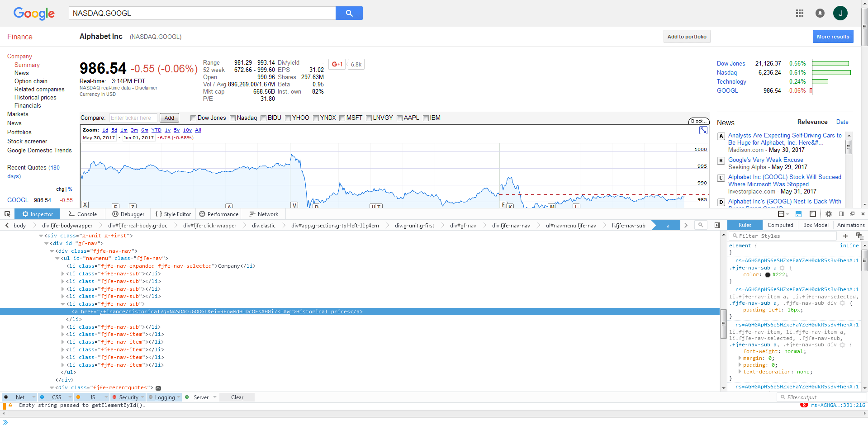Open DevTools settings gear
The width and height of the screenshot is (868, 425).
pos(829,214)
